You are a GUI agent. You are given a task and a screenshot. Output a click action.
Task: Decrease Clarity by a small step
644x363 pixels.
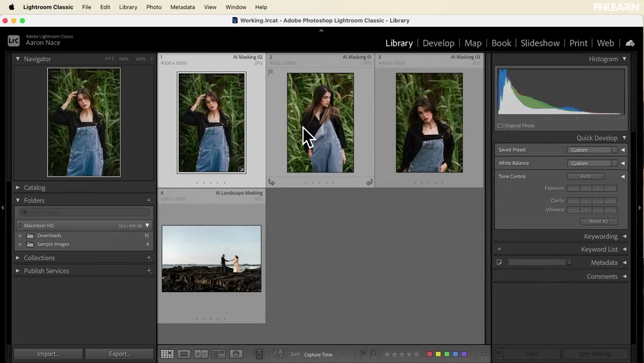point(586,201)
